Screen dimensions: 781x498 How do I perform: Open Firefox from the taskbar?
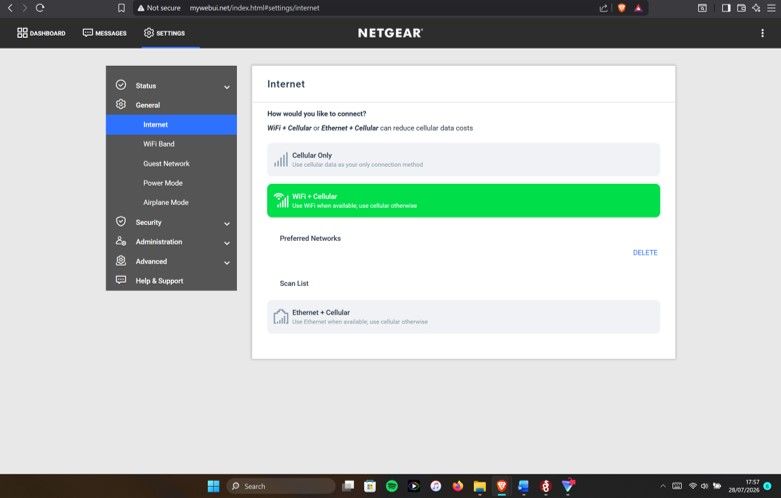point(457,486)
